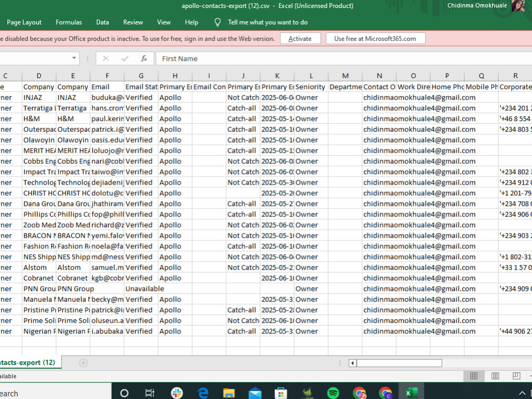Click horizontal scrollbar left arrow
The image size is (532, 399).
click(x=353, y=363)
